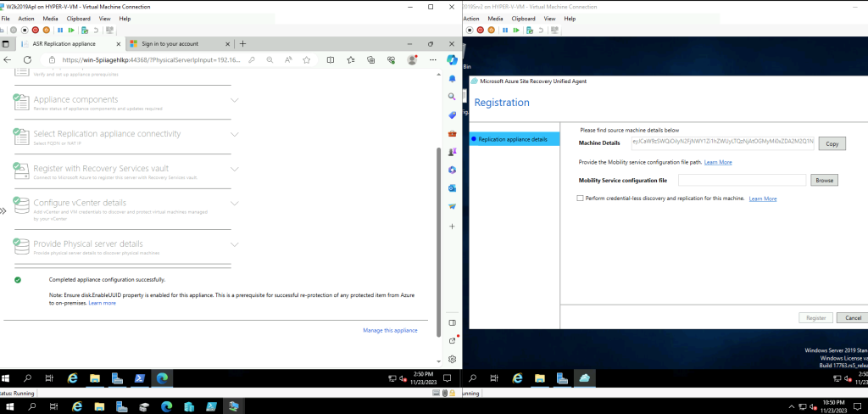Image resolution: width=868 pixels, height=414 pixels.
Task: Click the orange Save icon in W2k2019Apl toolbar
Action: pos(46,30)
